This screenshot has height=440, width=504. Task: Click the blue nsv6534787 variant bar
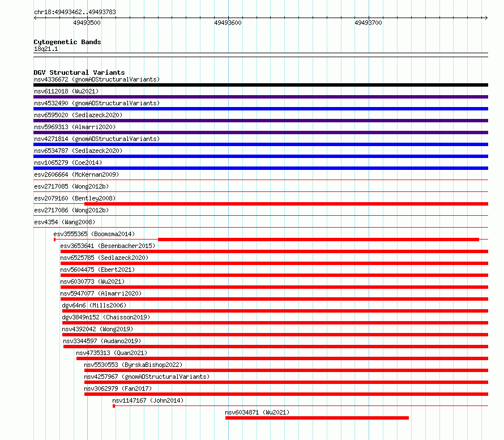(260, 156)
